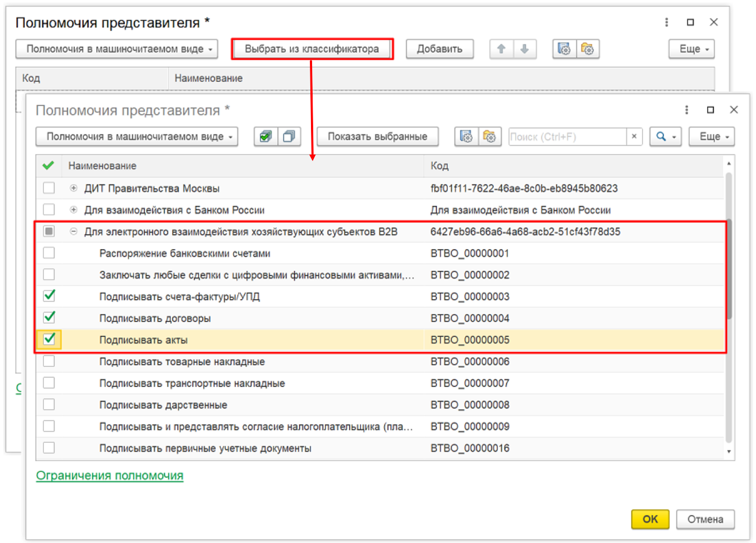The width and height of the screenshot is (756, 543).
Task: Click the scrollbar up arrow in list
Action: click(729, 163)
